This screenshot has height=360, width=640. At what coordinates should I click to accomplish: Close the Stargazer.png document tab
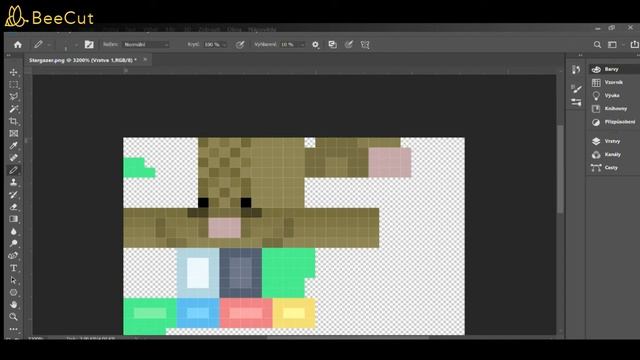145,60
